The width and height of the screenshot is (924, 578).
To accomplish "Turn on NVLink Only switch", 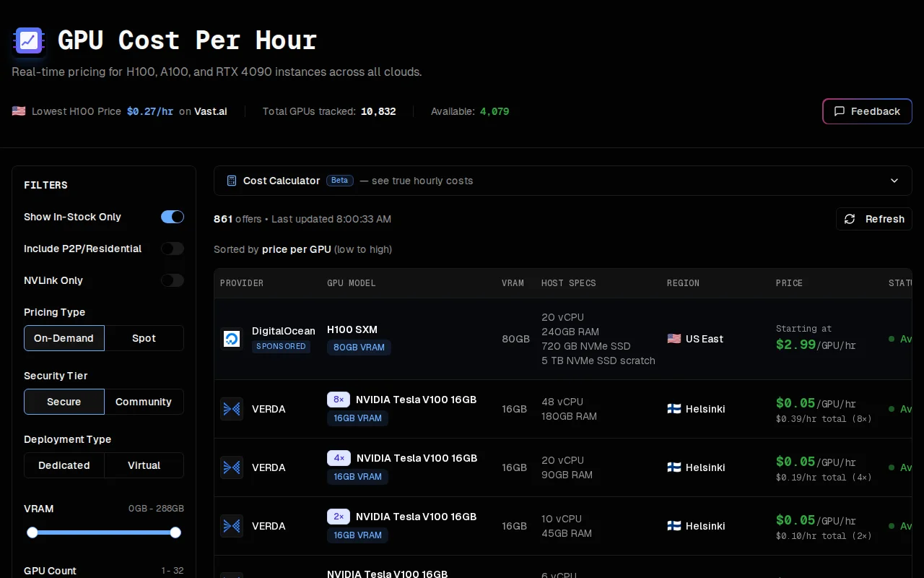I will [x=173, y=280].
